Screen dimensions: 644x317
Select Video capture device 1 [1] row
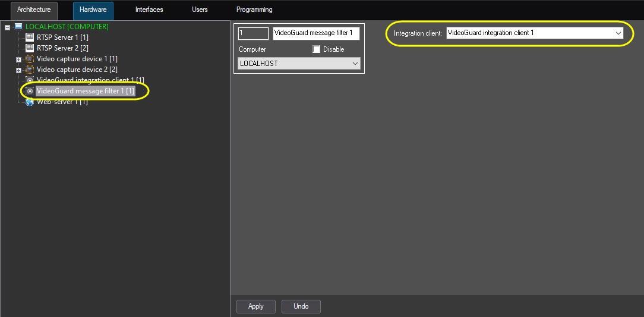pyautogui.click(x=77, y=59)
